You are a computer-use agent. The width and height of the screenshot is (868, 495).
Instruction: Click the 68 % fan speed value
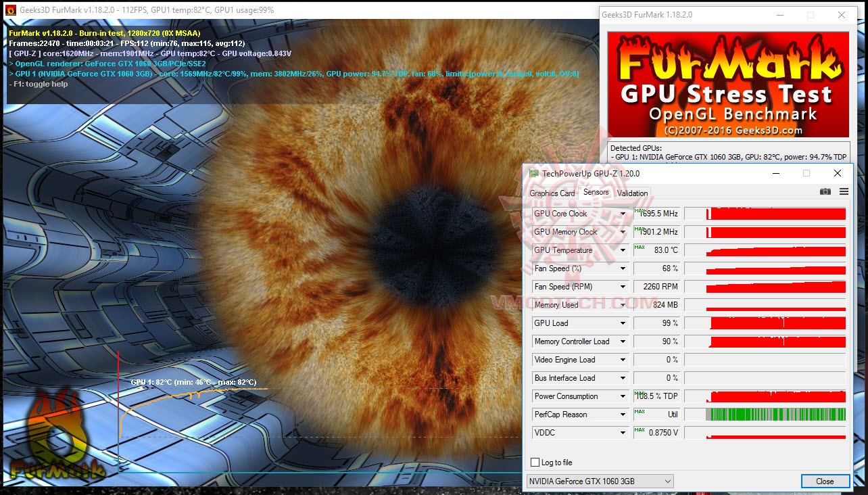tap(656, 268)
